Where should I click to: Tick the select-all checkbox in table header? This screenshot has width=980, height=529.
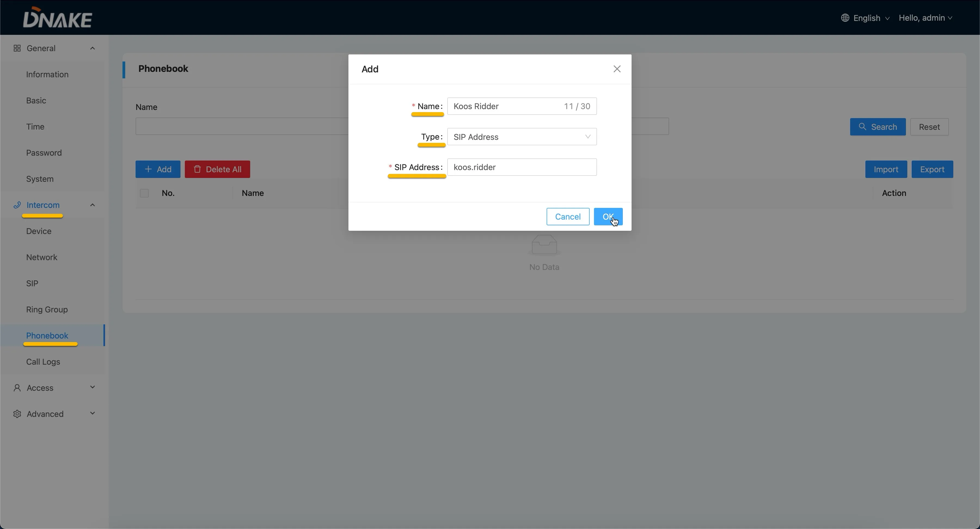coord(144,193)
